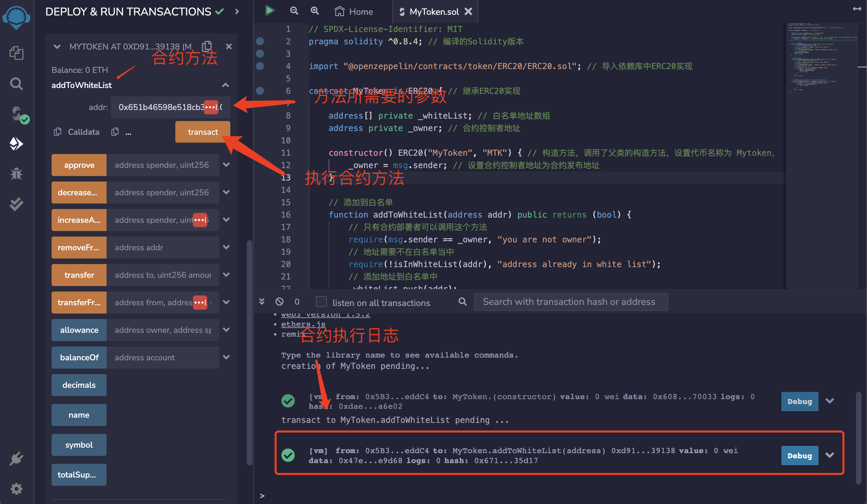The height and width of the screenshot is (504, 867).
Task: Open Deploy & run transactions sidebar icon
Action: [x=16, y=144]
